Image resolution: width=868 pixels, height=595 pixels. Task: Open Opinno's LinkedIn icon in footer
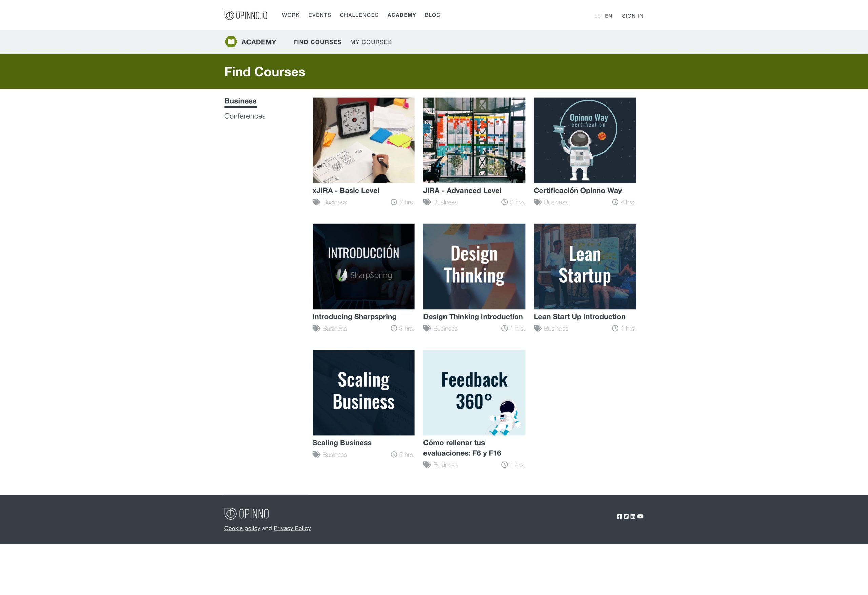(633, 516)
